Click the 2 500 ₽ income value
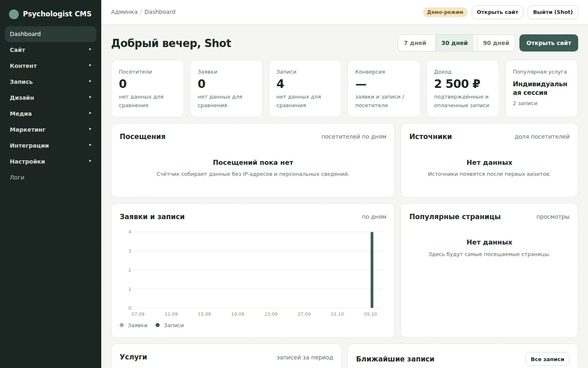588x368 pixels. click(457, 84)
